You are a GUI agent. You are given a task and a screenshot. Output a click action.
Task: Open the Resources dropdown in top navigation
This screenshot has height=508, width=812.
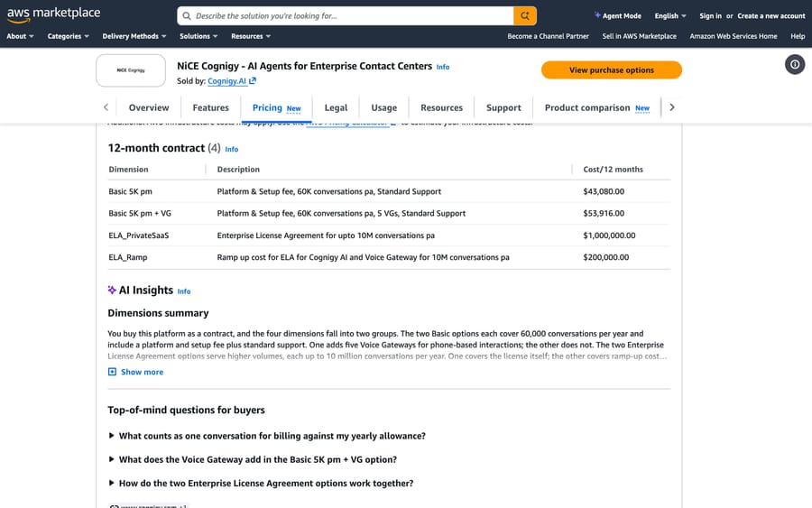point(251,36)
